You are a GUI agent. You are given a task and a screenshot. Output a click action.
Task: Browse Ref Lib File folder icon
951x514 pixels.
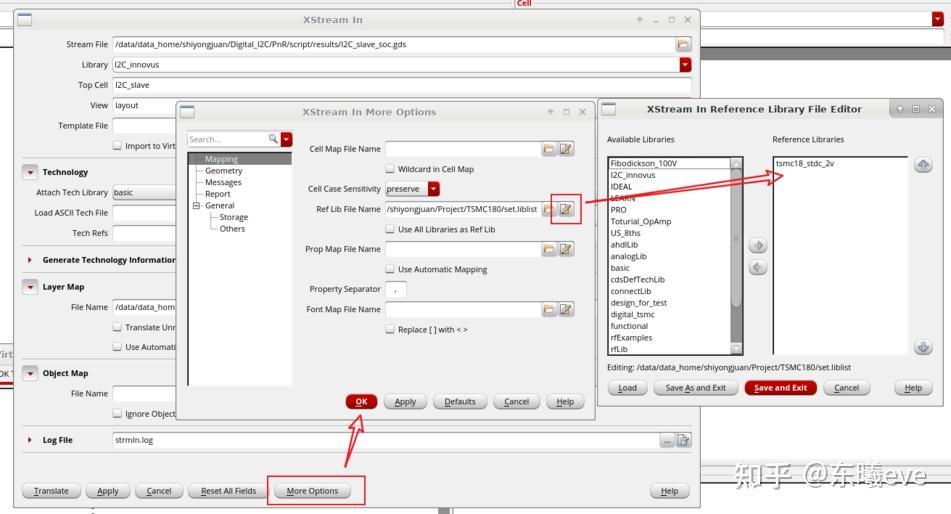click(x=547, y=209)
